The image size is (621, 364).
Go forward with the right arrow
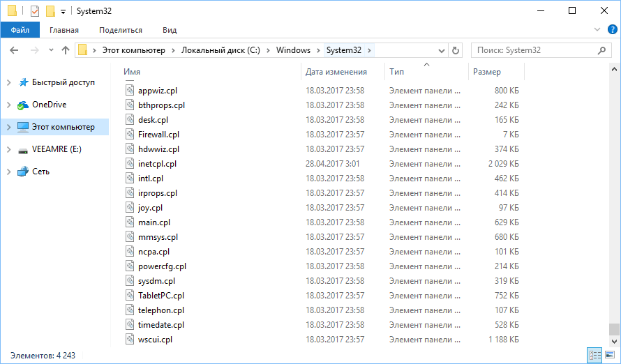pos(35,50)
